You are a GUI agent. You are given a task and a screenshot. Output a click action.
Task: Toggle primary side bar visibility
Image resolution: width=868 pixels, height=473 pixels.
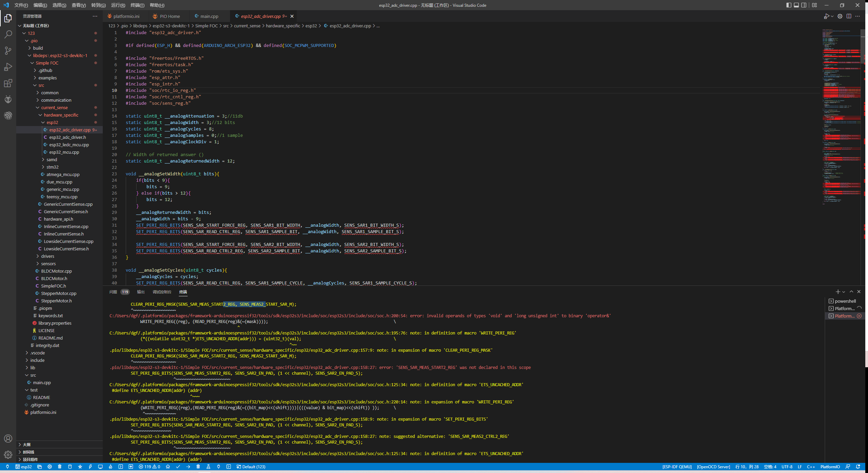point(789,5)
